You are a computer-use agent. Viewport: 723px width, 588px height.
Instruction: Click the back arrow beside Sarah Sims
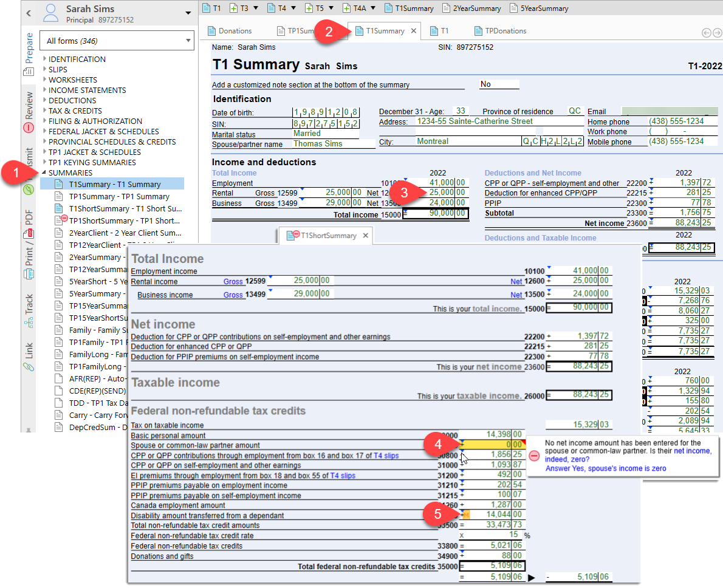(x=29, y=13)
